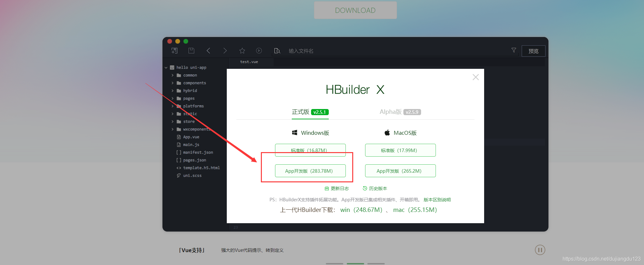Click the new file icon in toolbar
This screenshot has width=644, height=265.
pos(174,50)
